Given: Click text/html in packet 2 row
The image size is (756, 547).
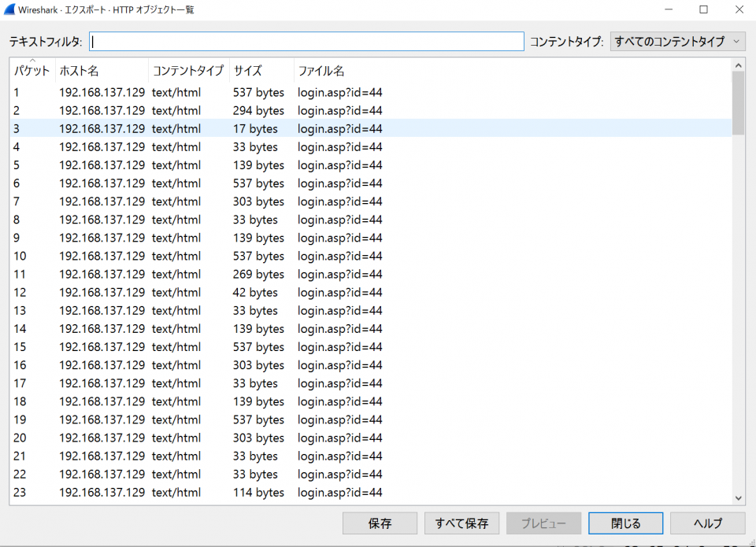Looking at the screenshot, I should pyautogui.click(x=176, y=111).
